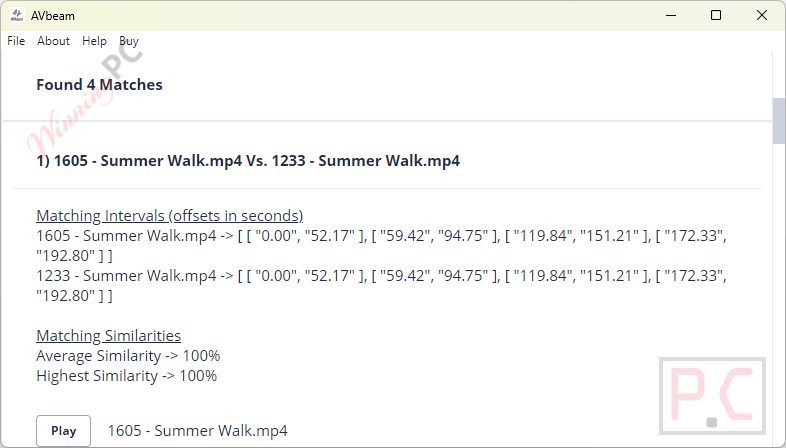
Task: Maximize the AVbeam window
Action: click(x=716, y=16)
